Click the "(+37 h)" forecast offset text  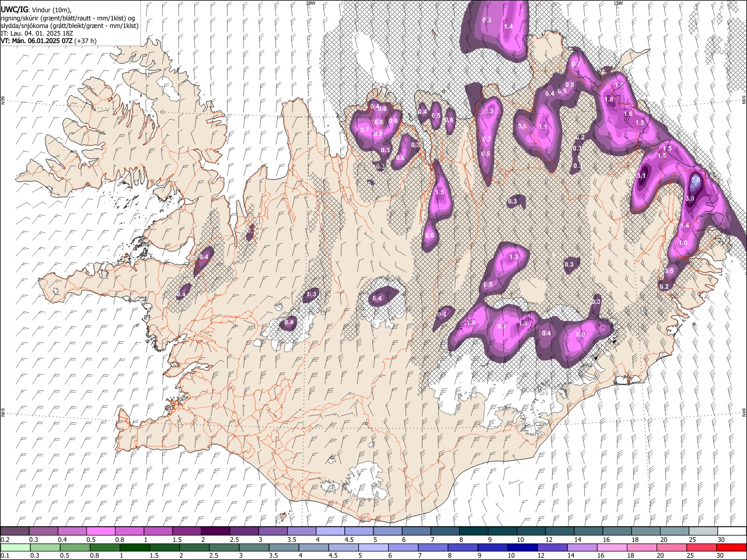point(85,41)
